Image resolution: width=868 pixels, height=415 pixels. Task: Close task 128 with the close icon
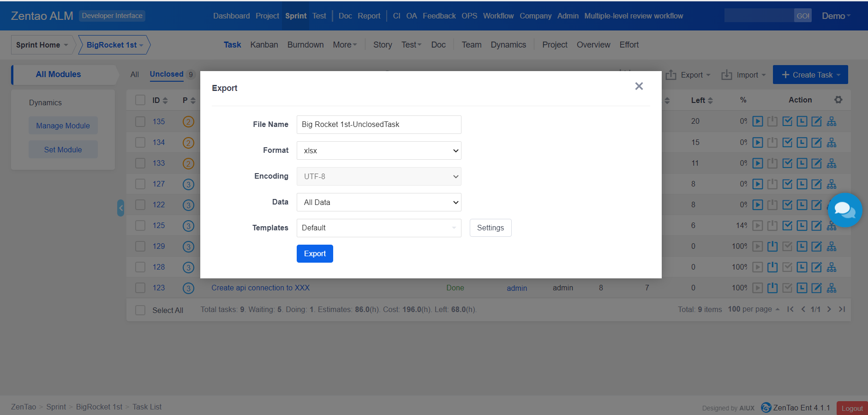pyautogui.click(x=772, y=267)
